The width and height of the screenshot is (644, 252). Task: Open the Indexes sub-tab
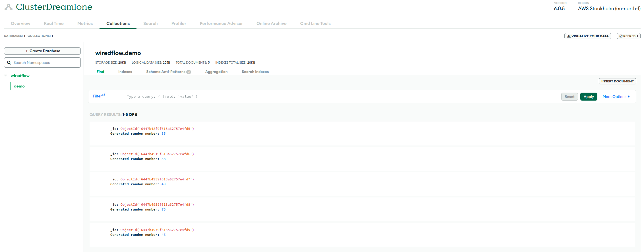(x=125, y=72)
